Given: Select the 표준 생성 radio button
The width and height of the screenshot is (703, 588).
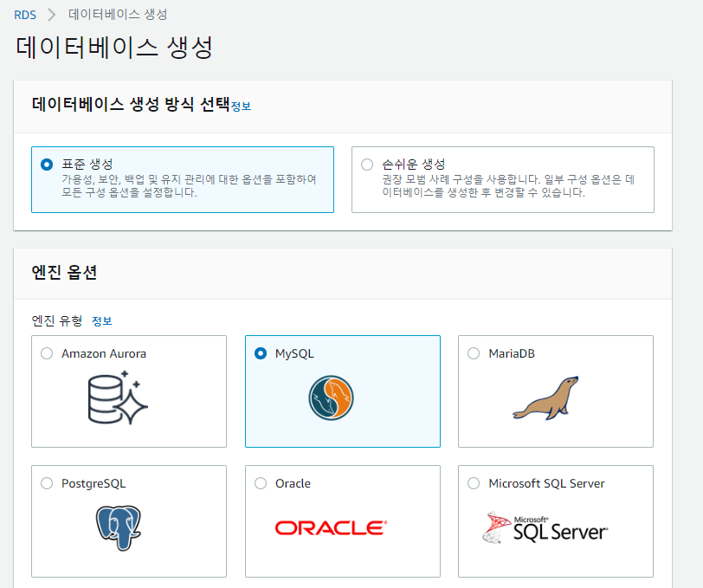Looking at the screenshot, I should [x=47, y=165].
